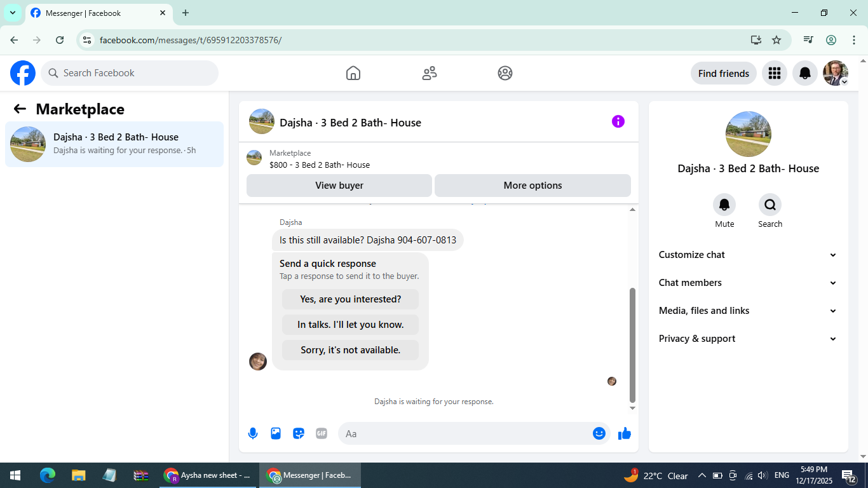Open File Explorer from taskbar

click(78, 475)
